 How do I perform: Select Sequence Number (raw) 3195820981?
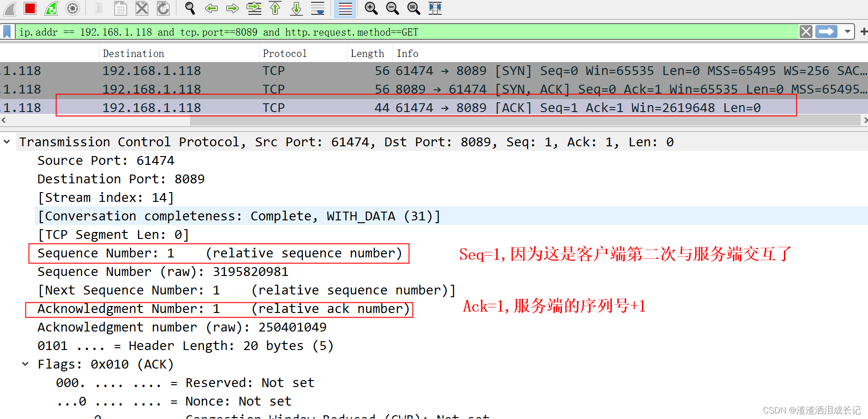tap(163, 272)
